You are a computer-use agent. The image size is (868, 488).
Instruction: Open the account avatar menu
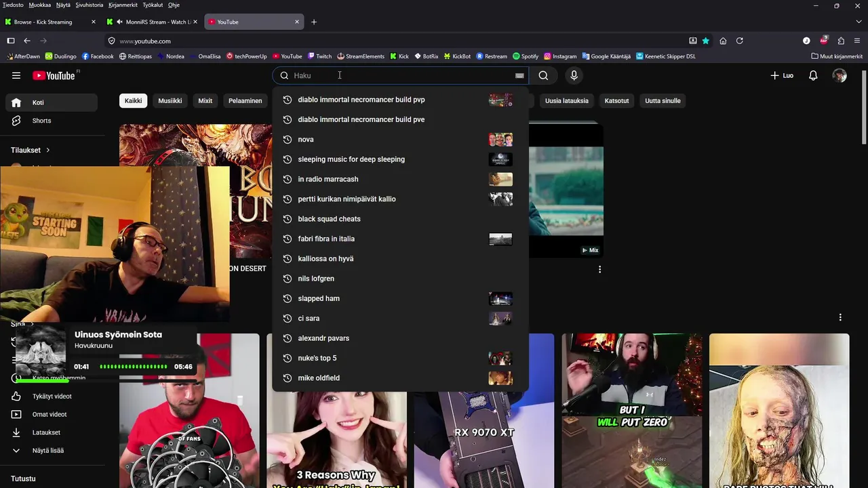tap(840, 76)
